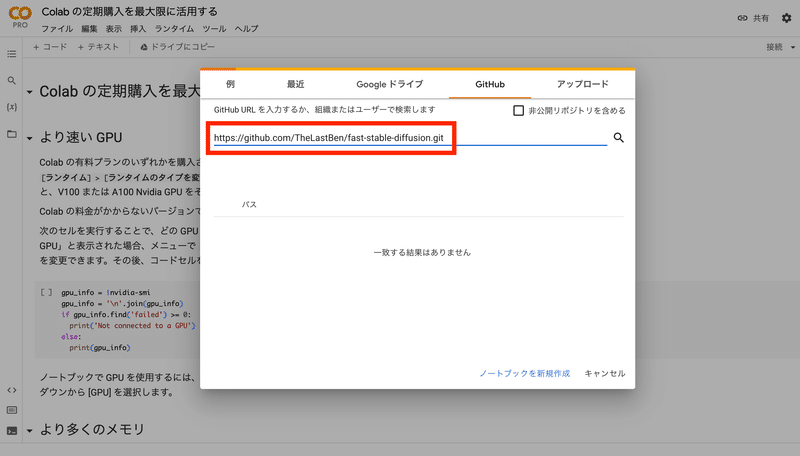Switch to the アップロード tab

[x=583, y=84]
